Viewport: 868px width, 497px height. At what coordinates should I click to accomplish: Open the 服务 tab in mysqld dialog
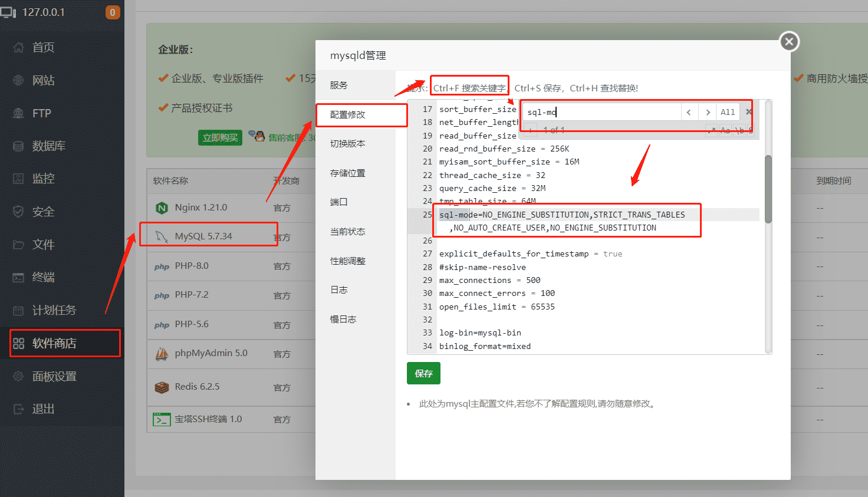[x=356, y=85]
